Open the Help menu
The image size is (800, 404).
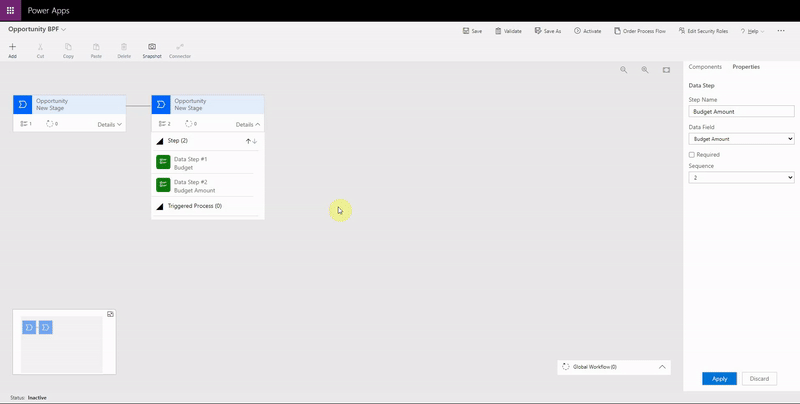point(752,31)
